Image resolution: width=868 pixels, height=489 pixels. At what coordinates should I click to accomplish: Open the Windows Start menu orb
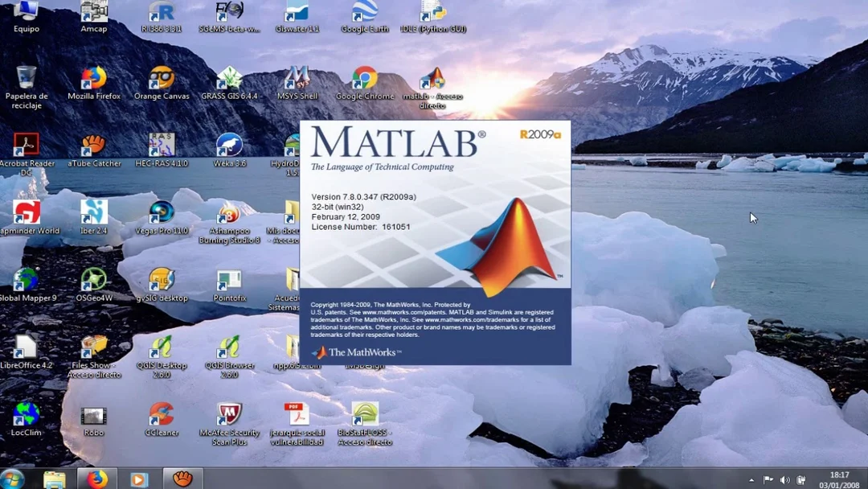point(12,479)
